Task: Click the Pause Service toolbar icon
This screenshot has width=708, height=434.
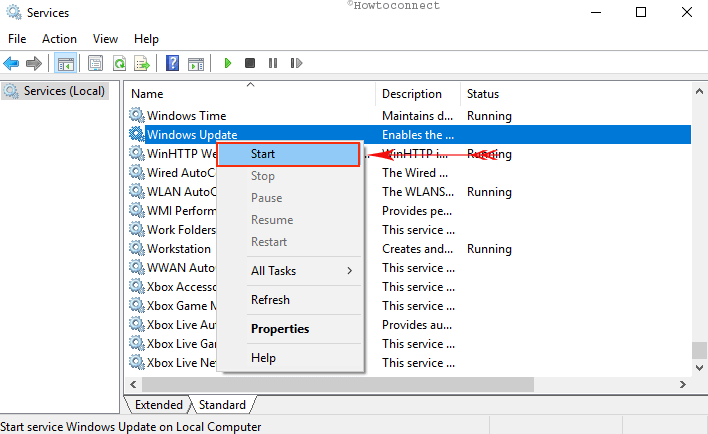Action: 273,63
